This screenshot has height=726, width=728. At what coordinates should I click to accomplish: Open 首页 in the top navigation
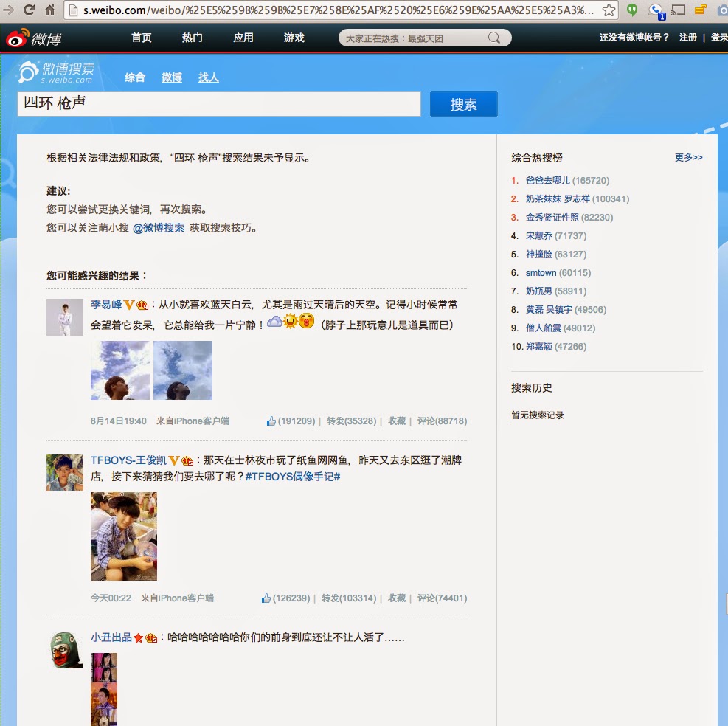pos(142,38)
